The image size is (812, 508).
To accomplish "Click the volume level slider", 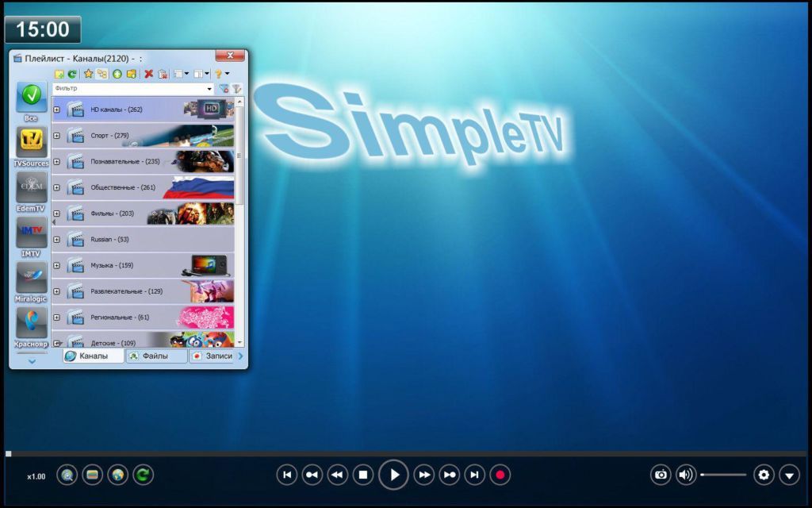I will coord(723,475).
